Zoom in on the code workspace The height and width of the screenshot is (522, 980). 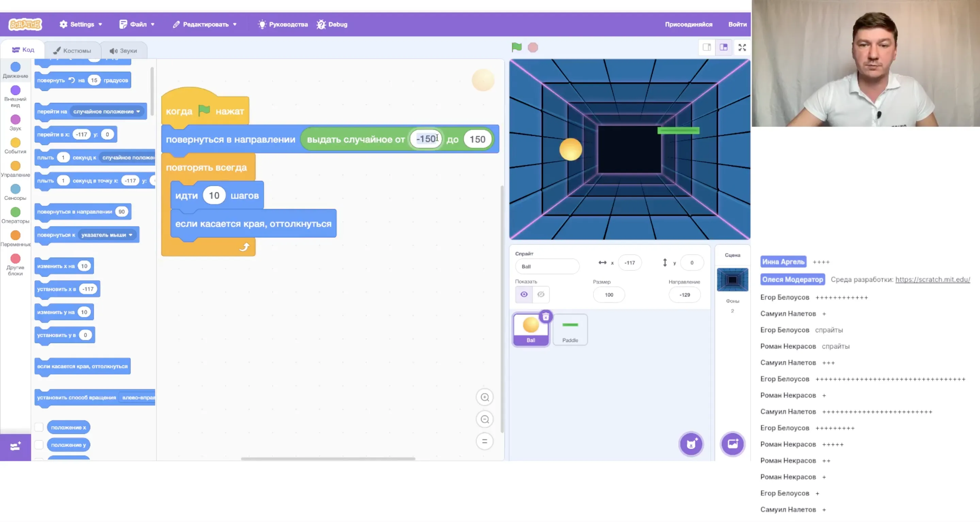484,397
